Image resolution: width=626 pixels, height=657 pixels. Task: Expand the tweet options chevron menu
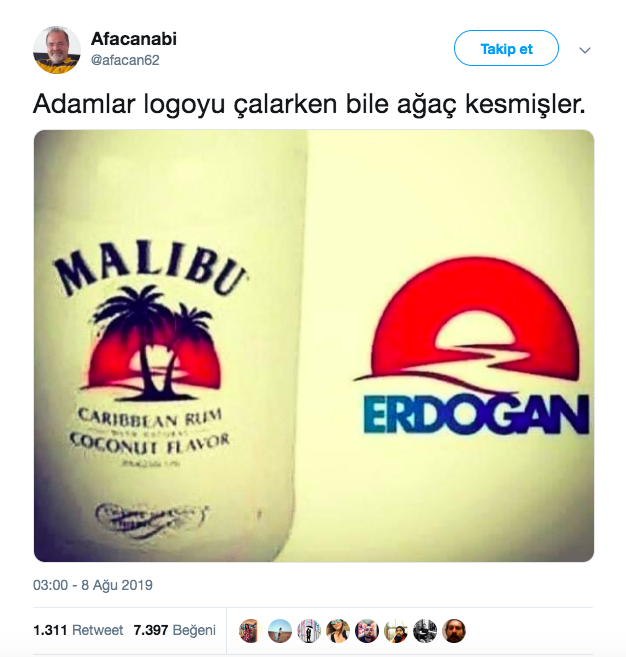[585, 50]
